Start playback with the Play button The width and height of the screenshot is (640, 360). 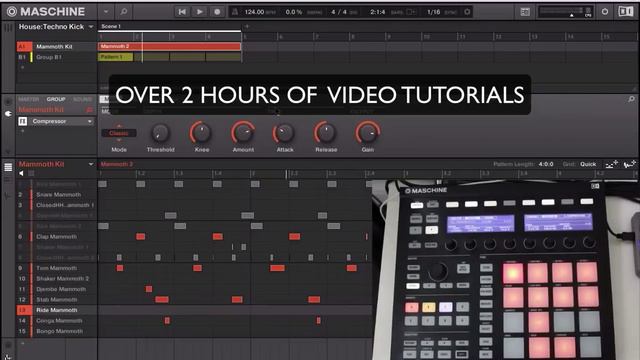(x=200, y=12)
